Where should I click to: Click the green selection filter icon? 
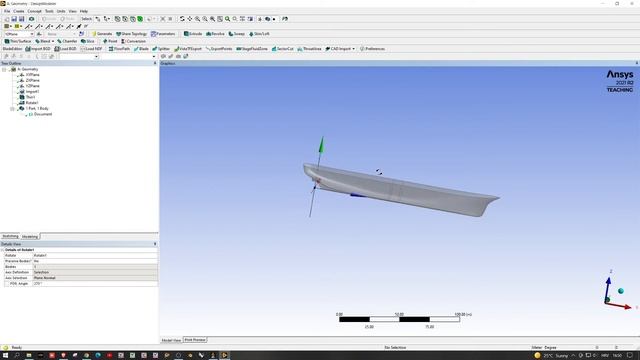140,19
